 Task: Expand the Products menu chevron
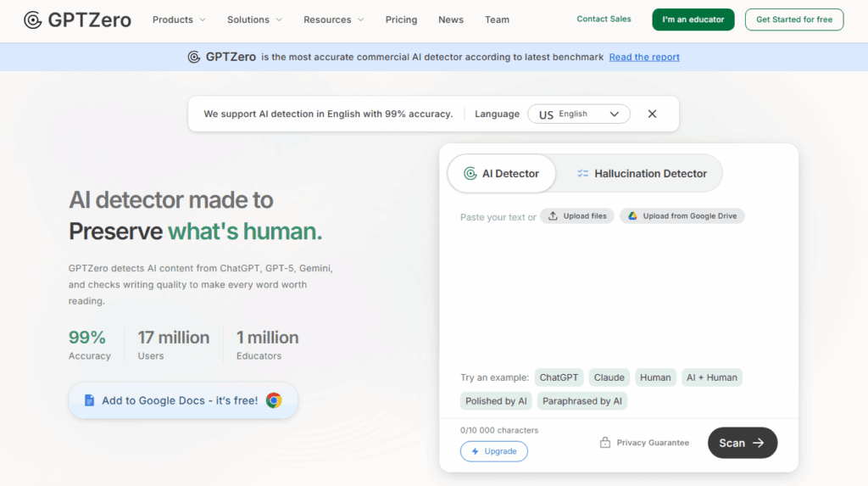click(x=203, y=20)
